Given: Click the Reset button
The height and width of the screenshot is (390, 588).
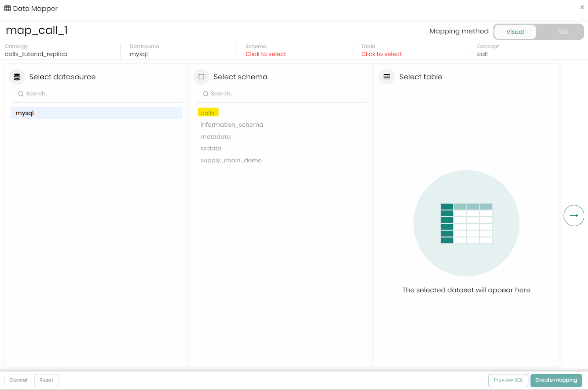Looking at the screenshot, I should 46,380.
